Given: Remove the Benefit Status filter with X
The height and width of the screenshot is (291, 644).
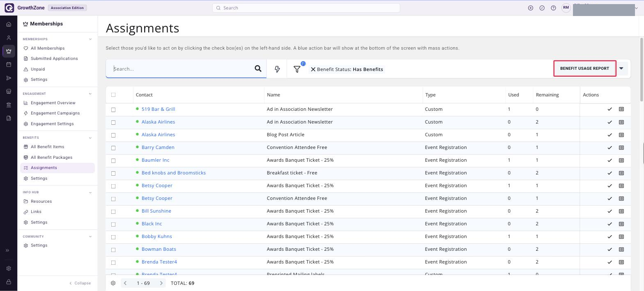Looking at the screenshot, I should [313, 69].
